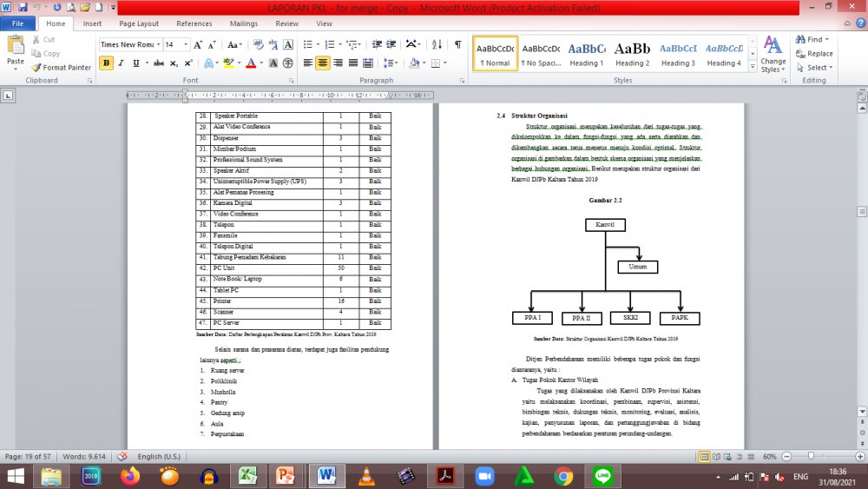
Task: Click the Grow Font icon
Action: [x=198, y=44]
